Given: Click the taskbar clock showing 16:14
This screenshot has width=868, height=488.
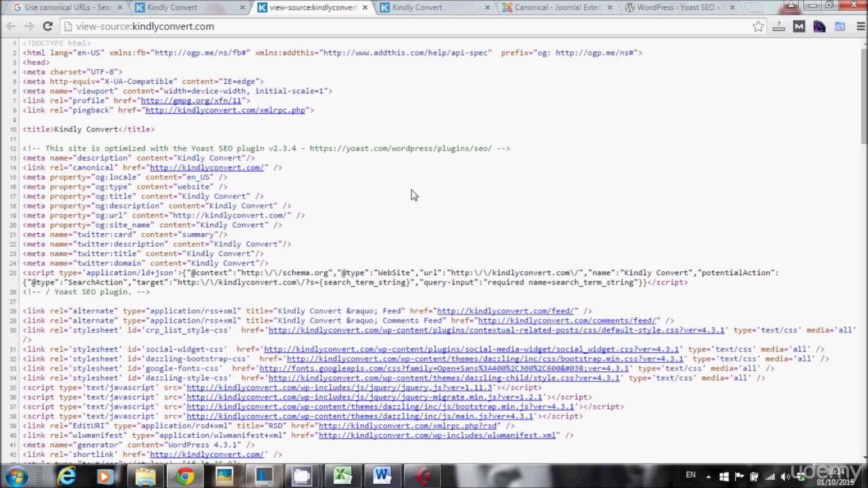Looking at the screenshot, I should coord(837,476).
